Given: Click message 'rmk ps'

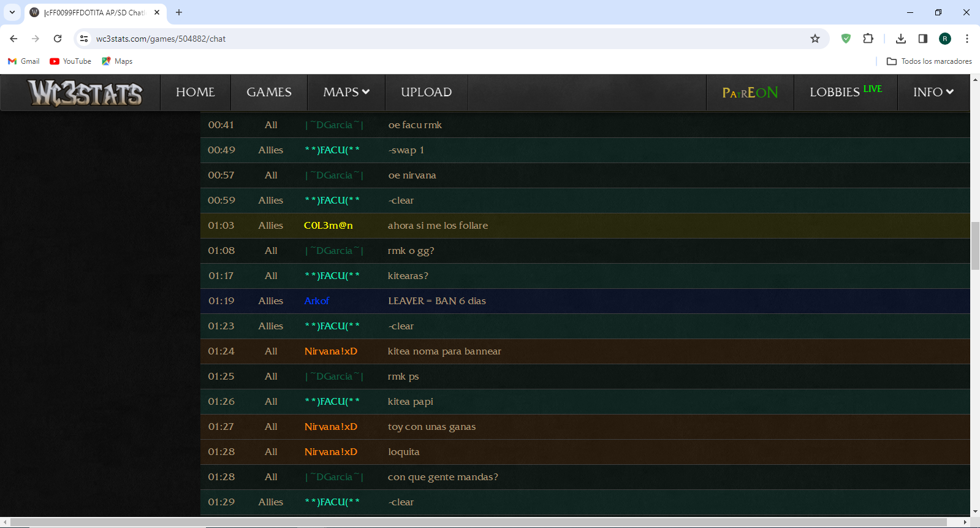Looking at the screenshot, I should point(403,377).
